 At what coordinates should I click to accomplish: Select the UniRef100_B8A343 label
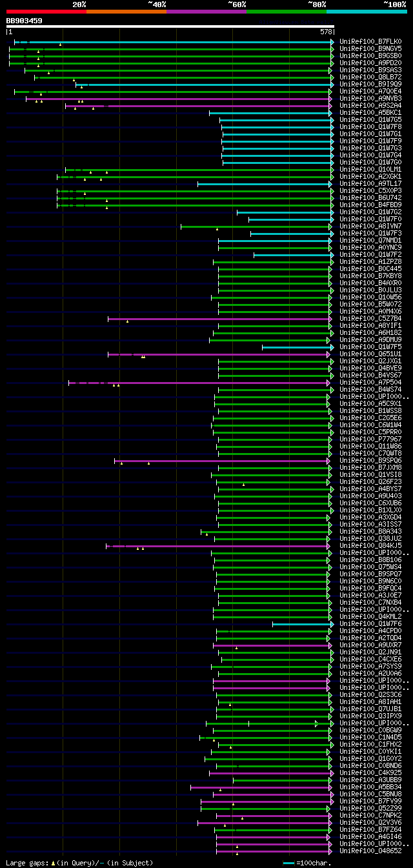[x=370, y=532]
